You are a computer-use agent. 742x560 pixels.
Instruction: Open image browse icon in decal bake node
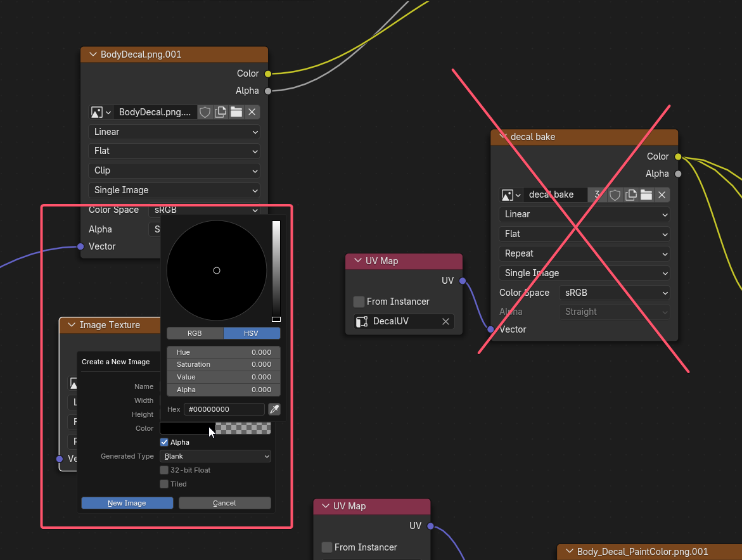511,195
